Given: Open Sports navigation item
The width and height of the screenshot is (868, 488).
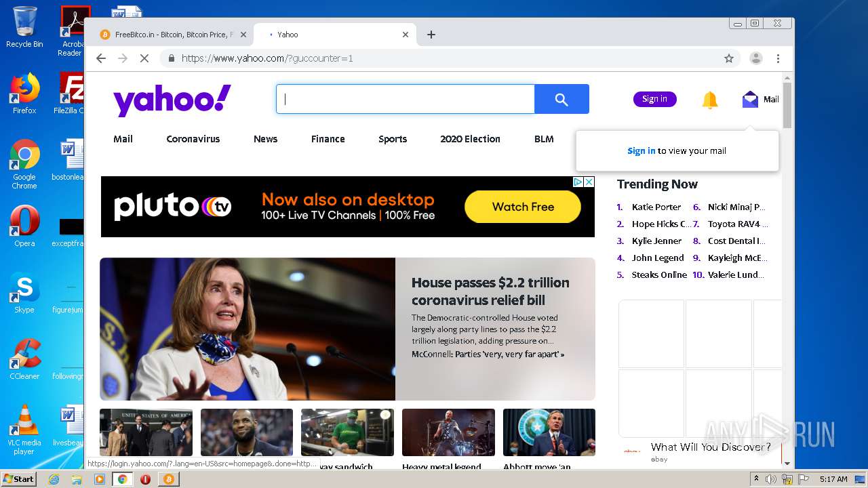Looking at the screenshot, I should pos(393,139).
